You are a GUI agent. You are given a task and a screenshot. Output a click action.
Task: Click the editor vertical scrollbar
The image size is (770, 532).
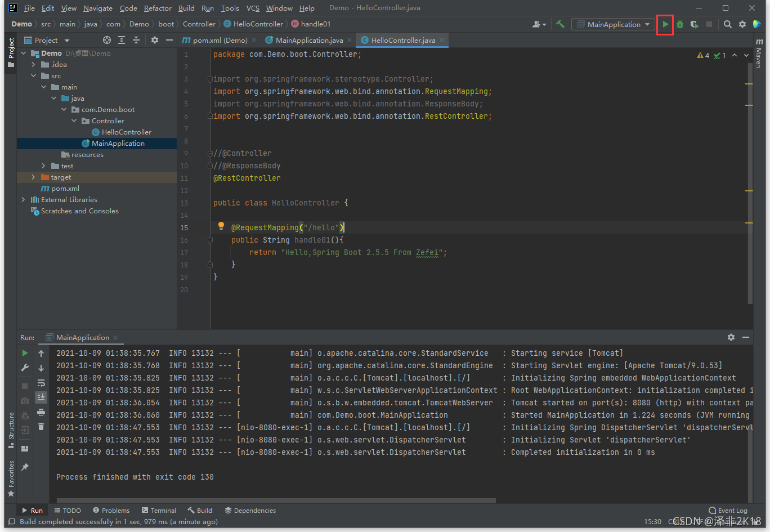point(750,183)
